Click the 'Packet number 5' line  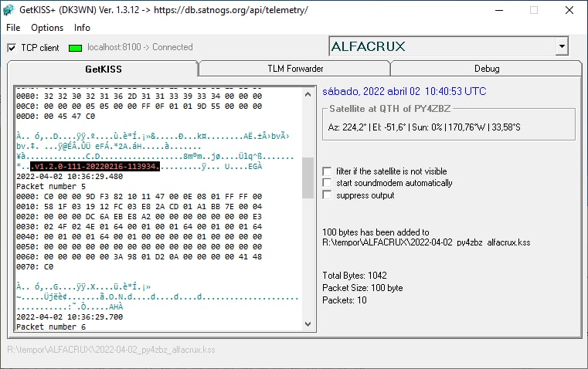pos(51,187)
